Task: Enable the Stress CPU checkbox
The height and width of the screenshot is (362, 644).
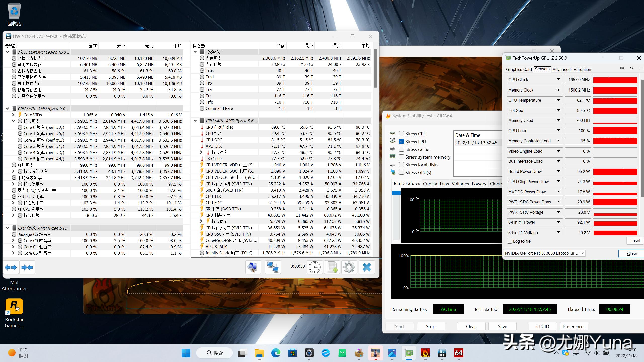Action: pyautogui.click(x=401, y=134)
